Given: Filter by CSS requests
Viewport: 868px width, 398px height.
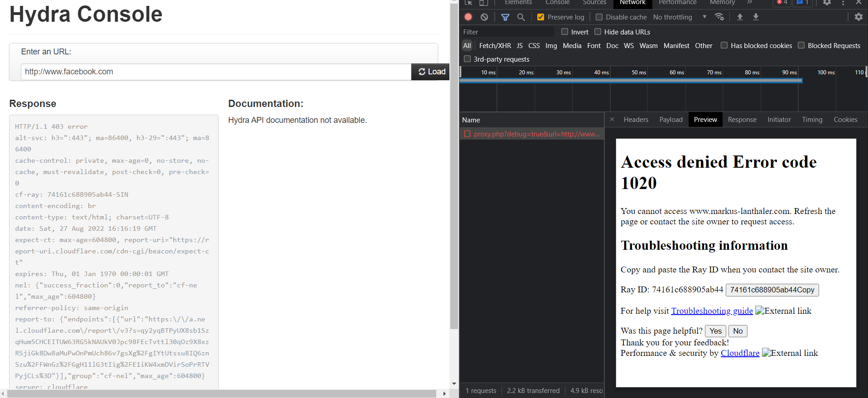Looking at the screenshot, I should [x=534, y=46].
